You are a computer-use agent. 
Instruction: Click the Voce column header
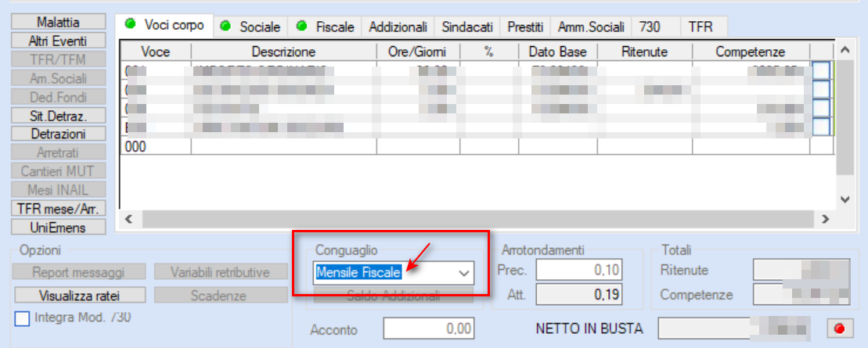(x=156, y=52)
